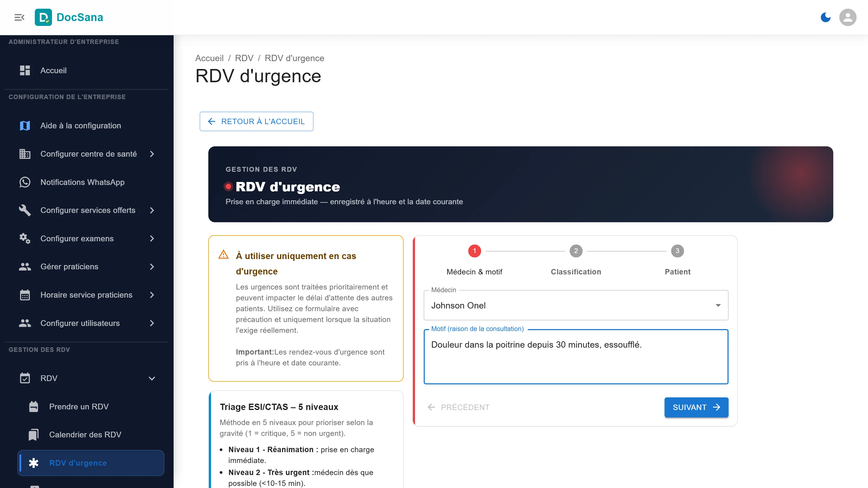Click the DocSana logo icon

pyautogui.click(x=43, y=17)
